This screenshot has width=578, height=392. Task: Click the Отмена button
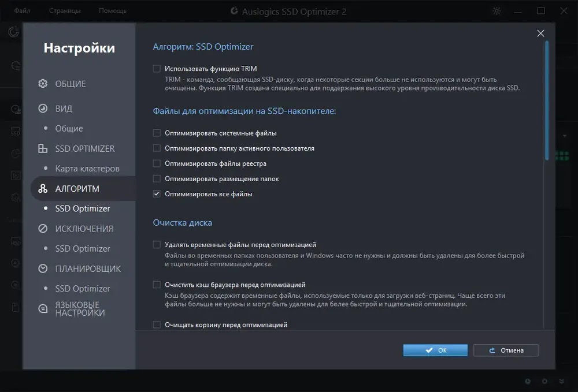(x=506, y=350)
